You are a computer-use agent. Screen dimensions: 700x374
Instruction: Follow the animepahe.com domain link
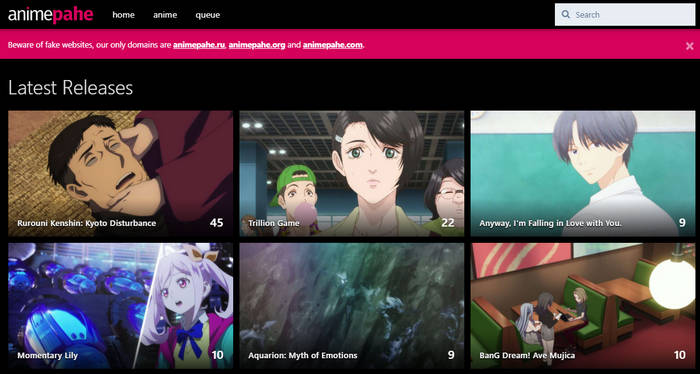333,45
